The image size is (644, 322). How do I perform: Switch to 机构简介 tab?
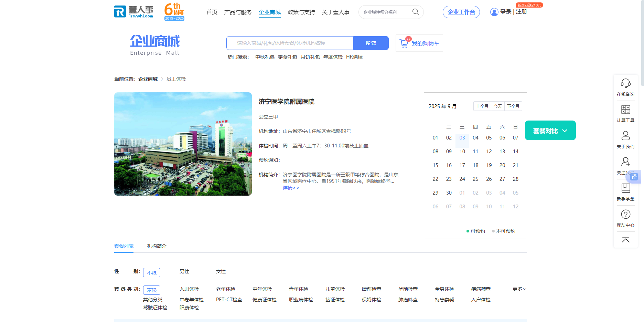[x=157, y=246]
